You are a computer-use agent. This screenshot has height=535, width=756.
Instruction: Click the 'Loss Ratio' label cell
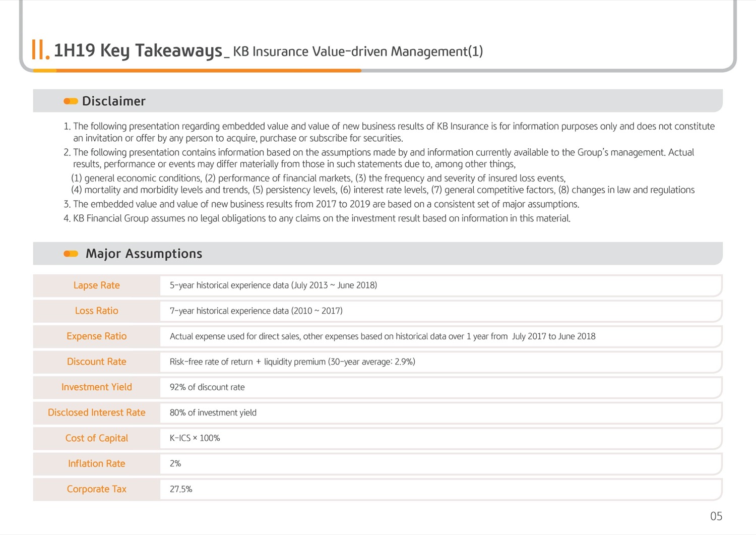pos(96,311)
